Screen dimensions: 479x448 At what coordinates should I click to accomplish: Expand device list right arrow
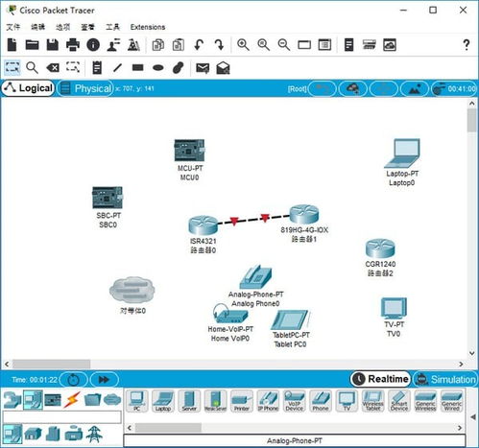click(x=460, y=428)
